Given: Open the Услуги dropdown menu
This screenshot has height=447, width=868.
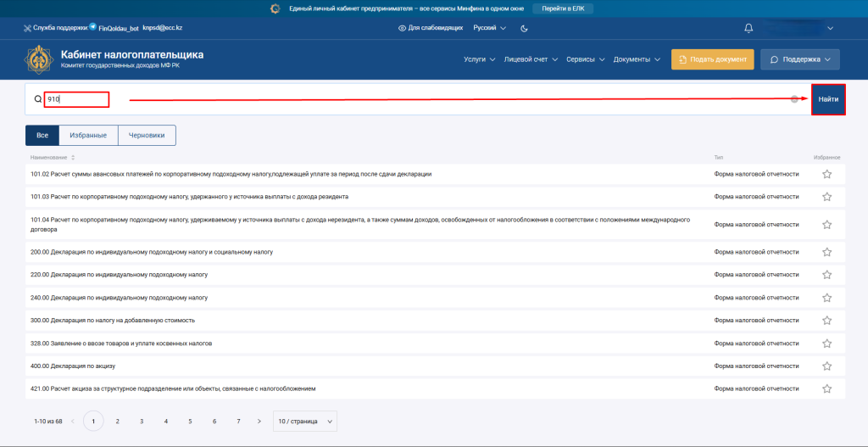Looking at the screenshot, I should coord(480,59).
